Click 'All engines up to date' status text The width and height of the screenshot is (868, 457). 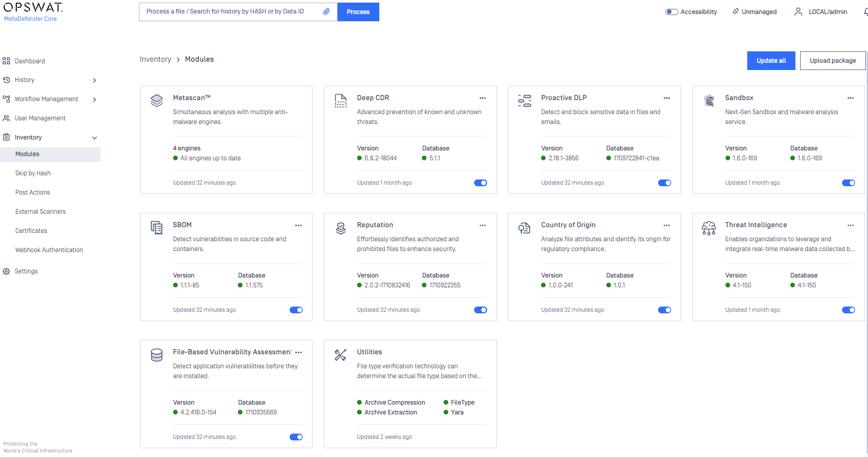(x=210, y=158)
